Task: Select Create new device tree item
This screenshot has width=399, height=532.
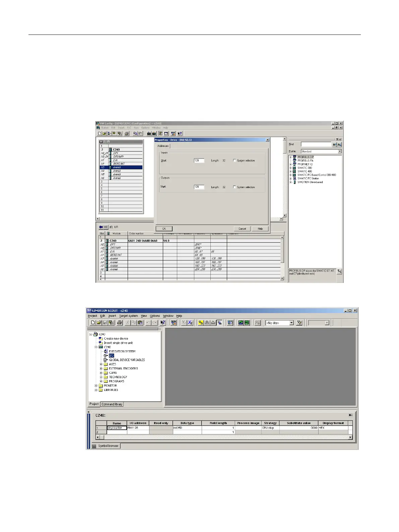Action: click(116, 339)
